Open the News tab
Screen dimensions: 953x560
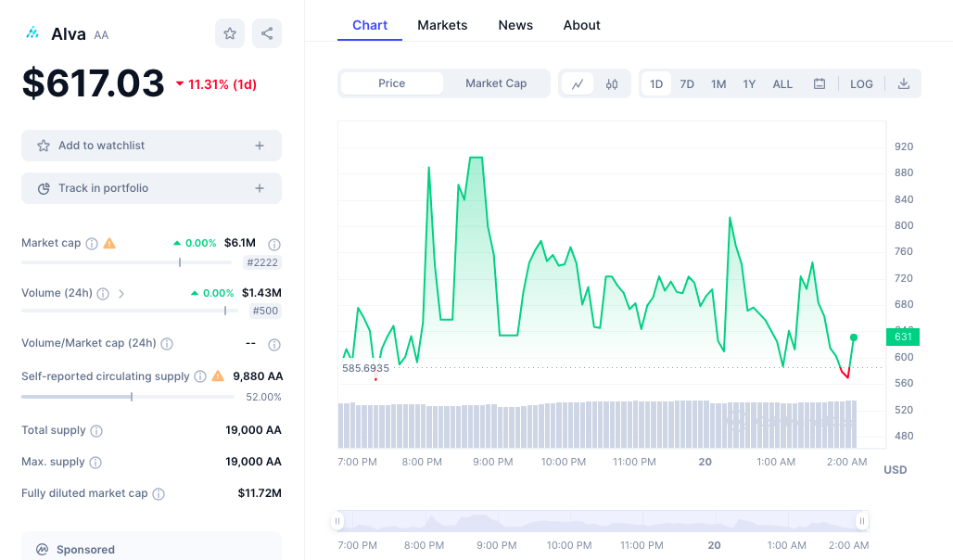point(515,25)
